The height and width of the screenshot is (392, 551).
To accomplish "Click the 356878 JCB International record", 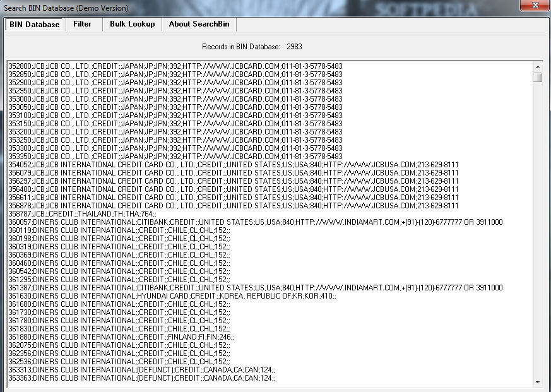I will 234,205.
